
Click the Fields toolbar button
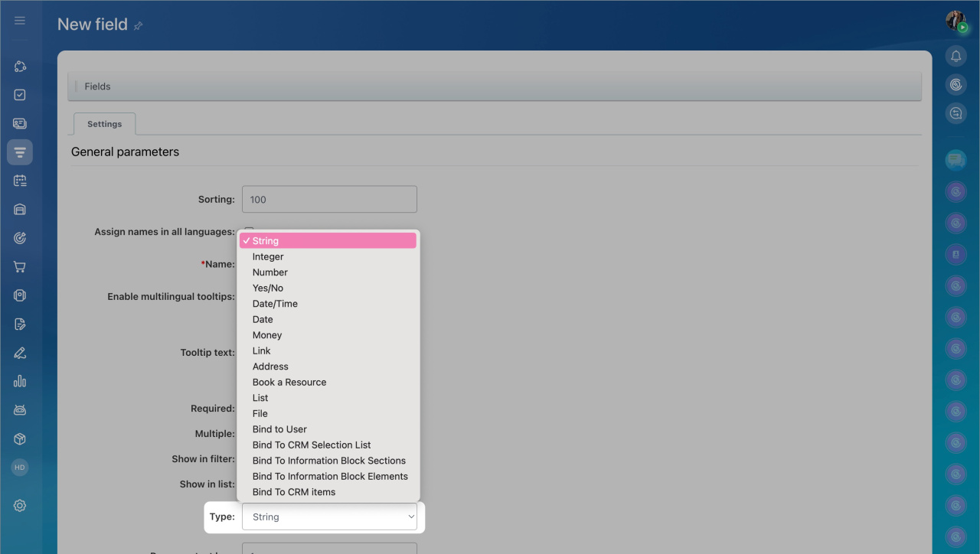pyautogui.click(x=97, y=86)
